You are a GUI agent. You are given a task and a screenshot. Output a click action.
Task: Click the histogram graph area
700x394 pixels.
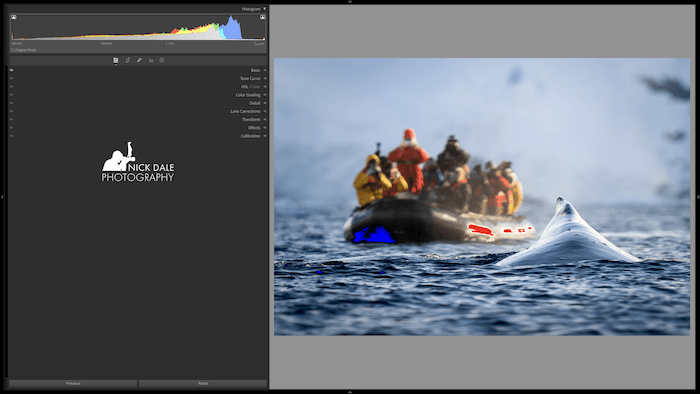point(138,27)
